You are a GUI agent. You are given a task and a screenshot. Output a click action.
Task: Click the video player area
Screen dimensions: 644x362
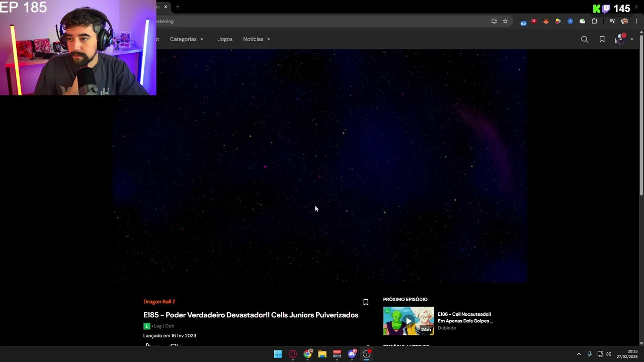(x=319, y=166)
